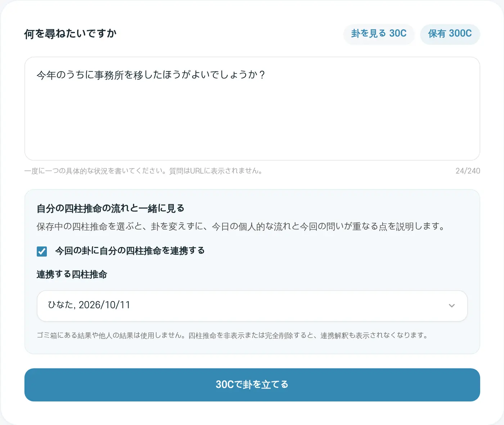This screenshot has width=504, height=425.
Task: Focus the question text area
Action: pos(252,108)
